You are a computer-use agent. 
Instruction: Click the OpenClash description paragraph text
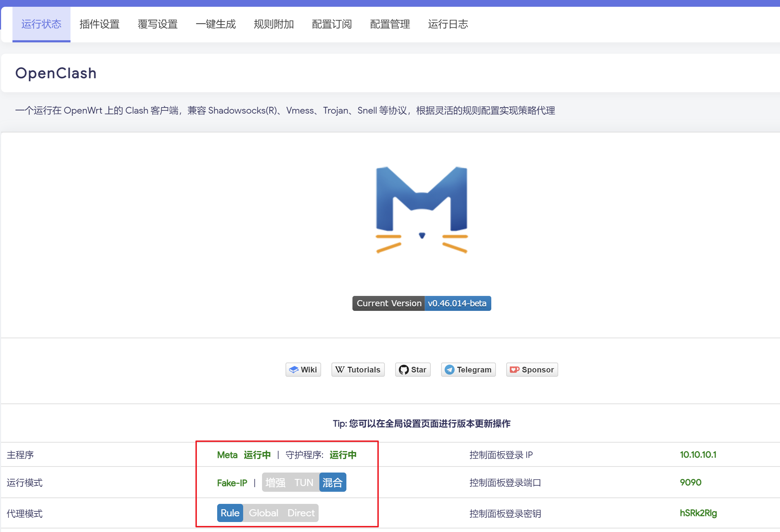[x=285, y=110]
